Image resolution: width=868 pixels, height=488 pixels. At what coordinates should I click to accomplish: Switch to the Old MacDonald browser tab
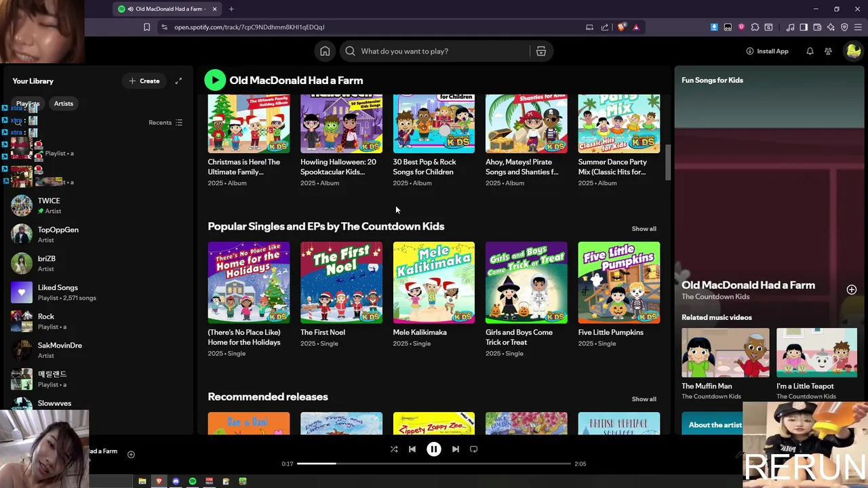pyautogui.click(x=168, y=9)
